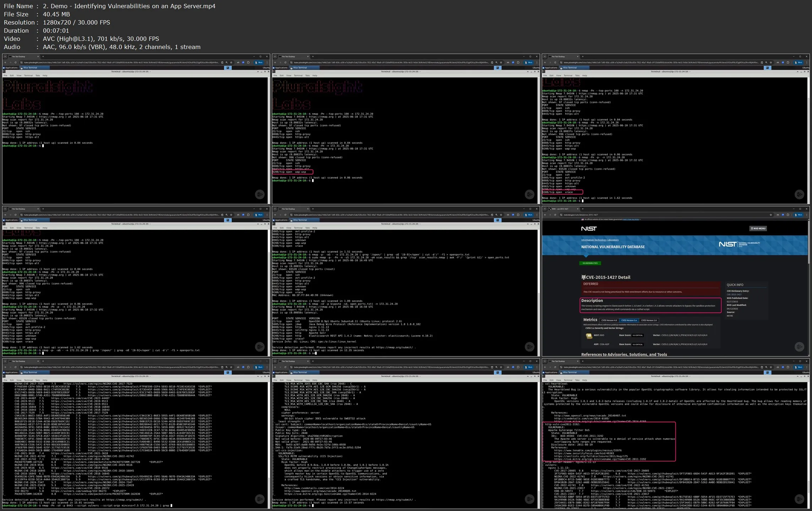Click 'http-vuln-cve2011-3192:' text line
This screenshot has width=812, height=511.
pyautogui.click(x=562, y=424)
